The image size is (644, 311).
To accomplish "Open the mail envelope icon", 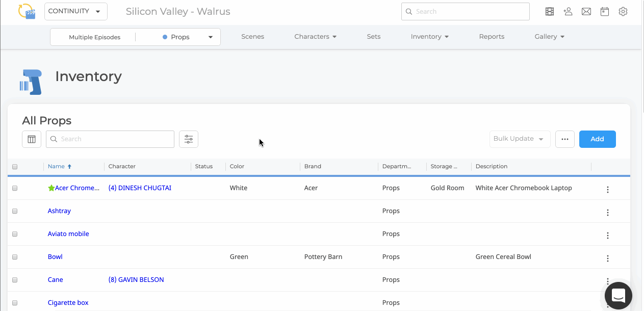I will tap(586, 11).
